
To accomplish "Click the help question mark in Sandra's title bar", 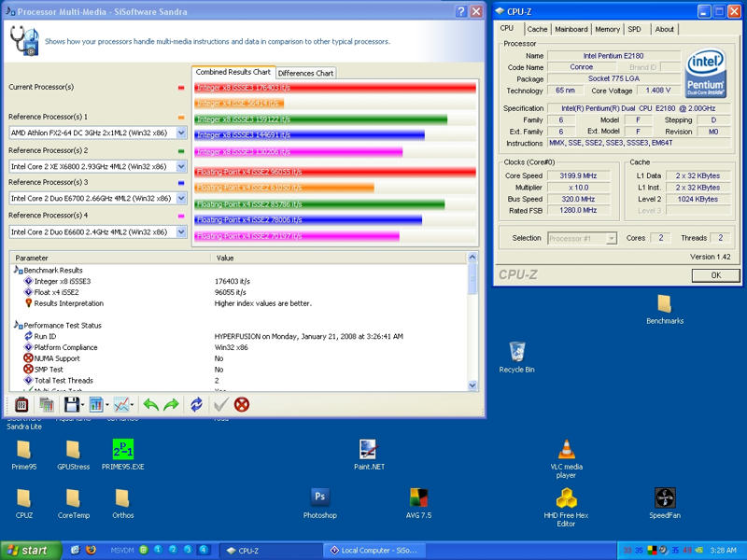I will click(x=460, y=11).
